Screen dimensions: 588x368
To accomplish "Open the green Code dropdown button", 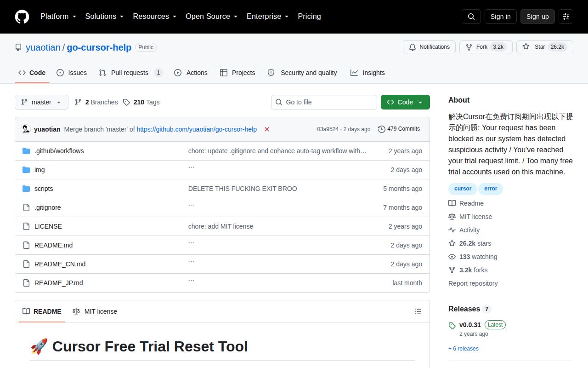I will point(405,102).
